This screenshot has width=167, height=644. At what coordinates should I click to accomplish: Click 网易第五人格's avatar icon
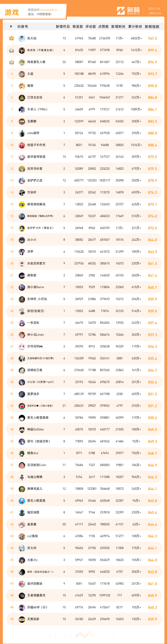click(22, 62)
